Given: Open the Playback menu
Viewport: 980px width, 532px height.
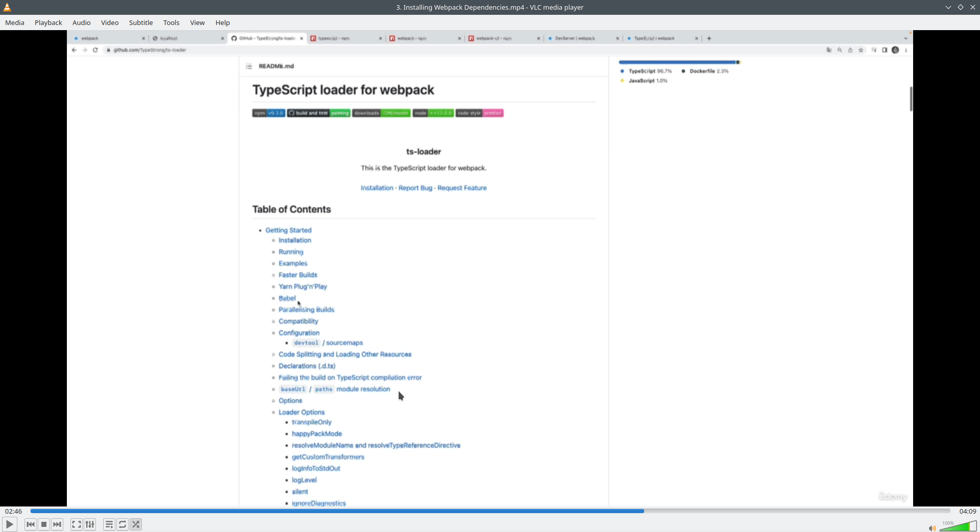Looking at the screenshot, I should tap(48, 22).
